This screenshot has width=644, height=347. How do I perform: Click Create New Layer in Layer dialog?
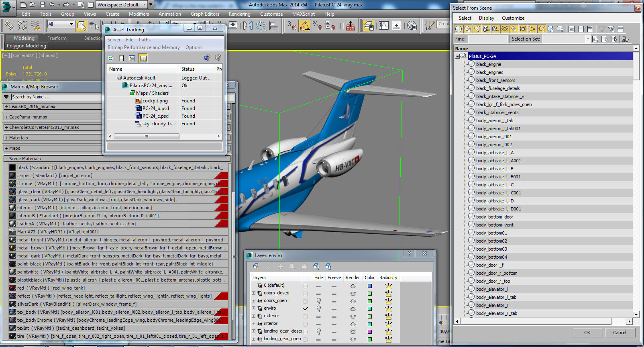coord(256,267)
